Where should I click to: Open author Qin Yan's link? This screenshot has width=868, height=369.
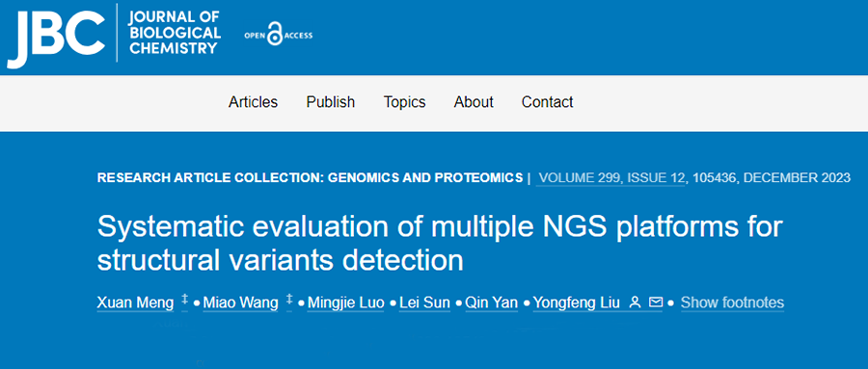[x=491, y=303]
